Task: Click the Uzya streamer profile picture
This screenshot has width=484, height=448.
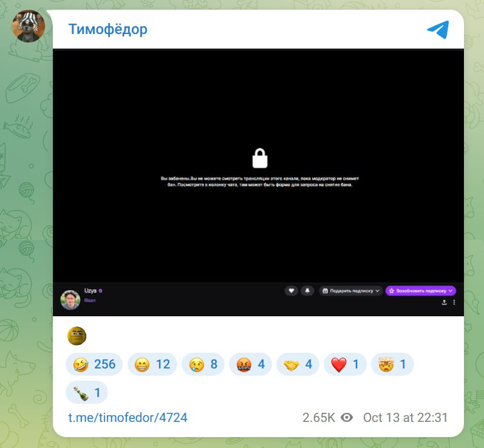Action: tap(70, 300)
